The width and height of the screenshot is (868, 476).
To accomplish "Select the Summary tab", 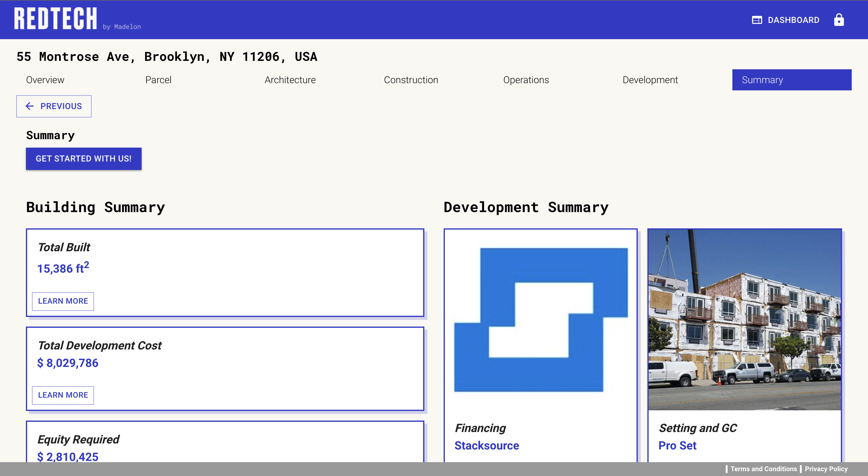I will (x=791, y=80).
